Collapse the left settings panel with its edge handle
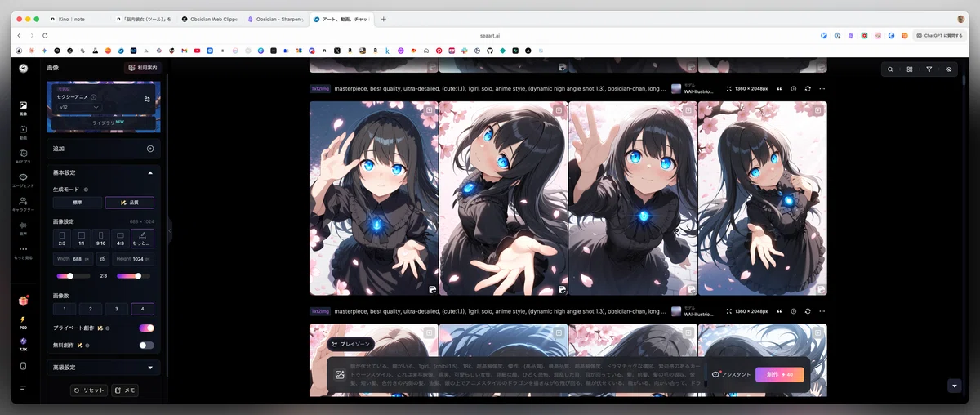 coord(171,231)
